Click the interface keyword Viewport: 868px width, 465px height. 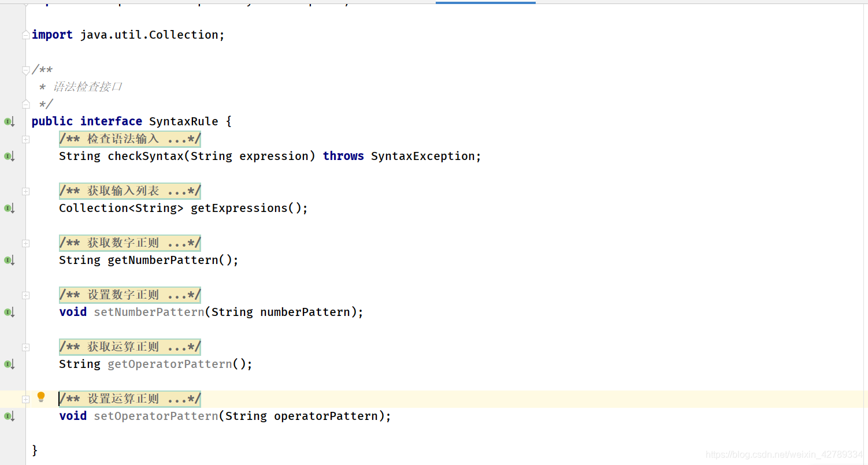click(111, 121)
